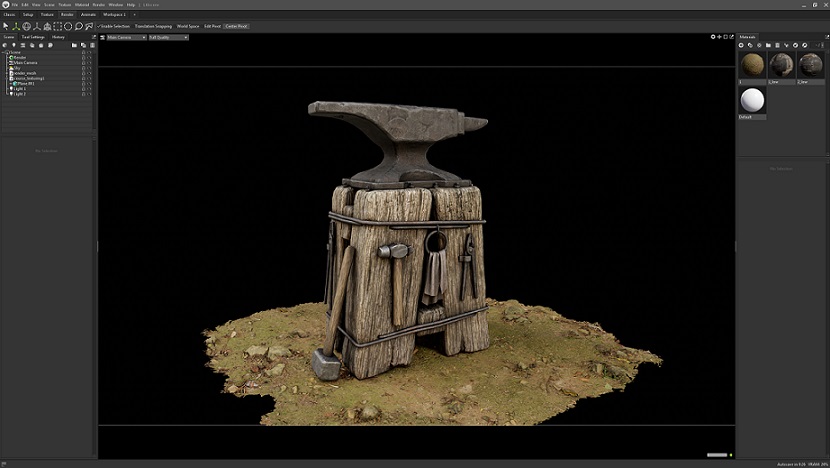Expand the Plane tree node

(x=11, y=84)
